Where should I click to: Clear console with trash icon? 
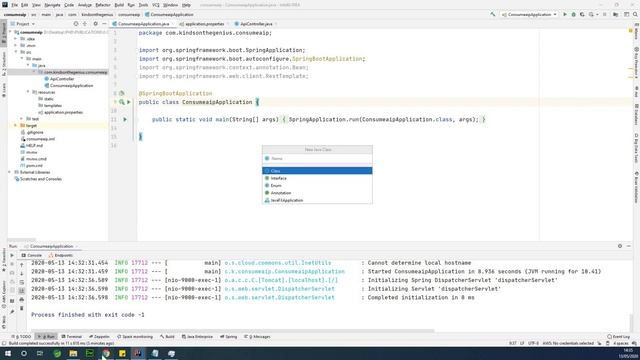[x=22, y=308]
